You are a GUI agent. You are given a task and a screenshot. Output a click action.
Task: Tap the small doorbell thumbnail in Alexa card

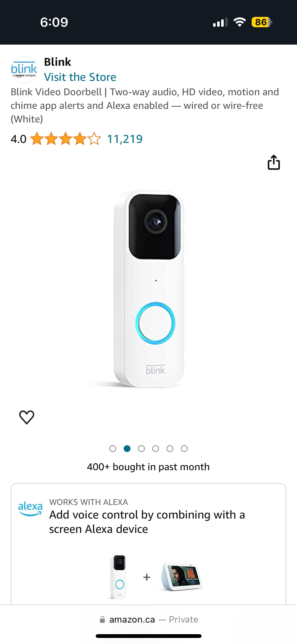click(118, 577)
